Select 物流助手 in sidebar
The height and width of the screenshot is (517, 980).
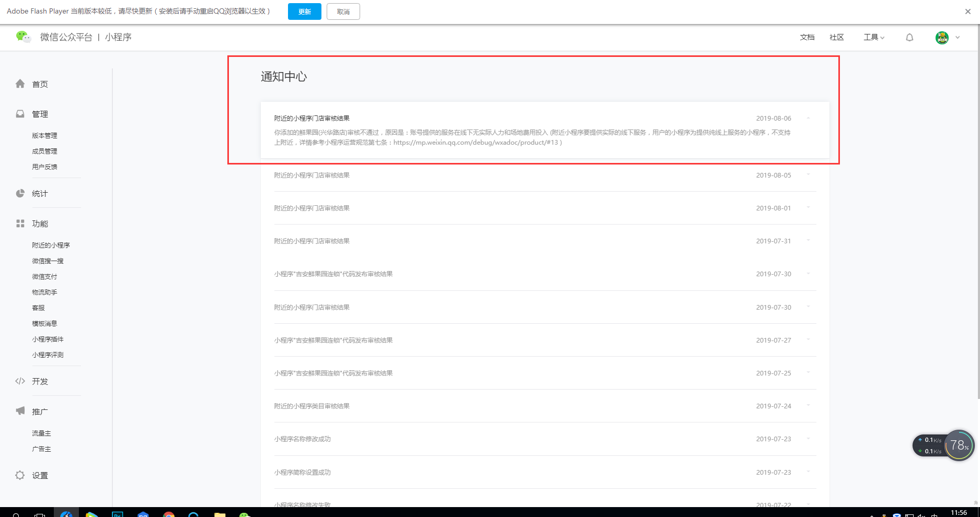pyautogui.click(x=44, y=292)
